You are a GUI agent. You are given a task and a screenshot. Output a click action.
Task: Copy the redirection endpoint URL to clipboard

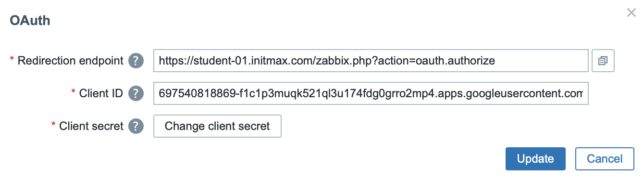click(x=603, y=61)
